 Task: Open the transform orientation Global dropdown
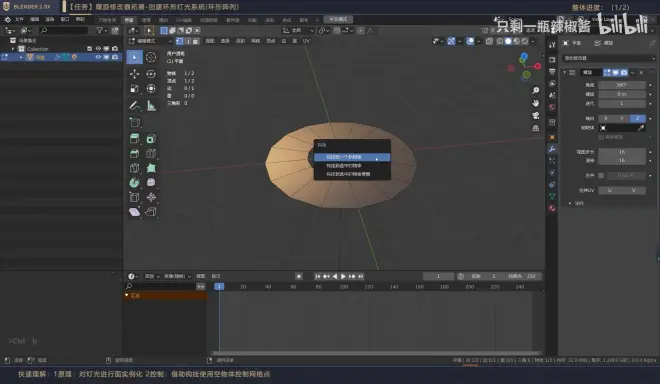click(299, 30)
